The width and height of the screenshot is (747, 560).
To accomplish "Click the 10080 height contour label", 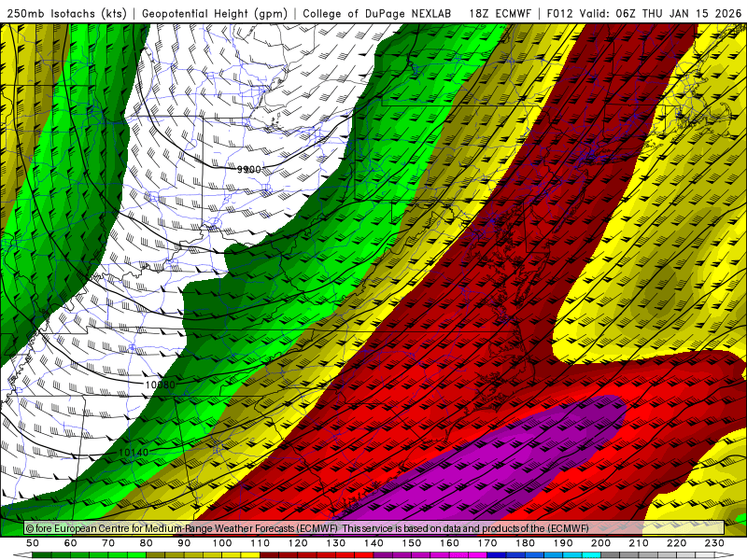I will (x=160, y=385).
